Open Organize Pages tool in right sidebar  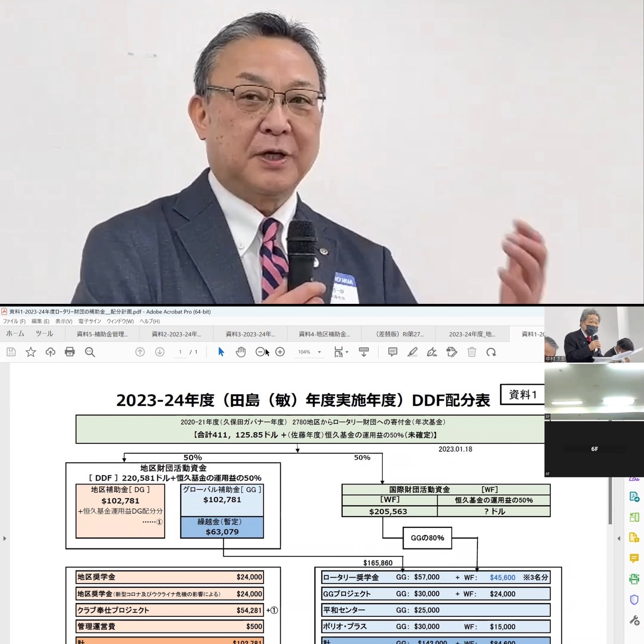tap(634, 517)
